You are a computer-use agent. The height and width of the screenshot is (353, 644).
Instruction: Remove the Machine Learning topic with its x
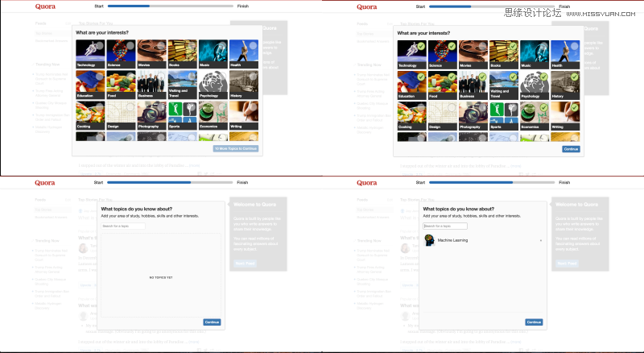(540, 240)
